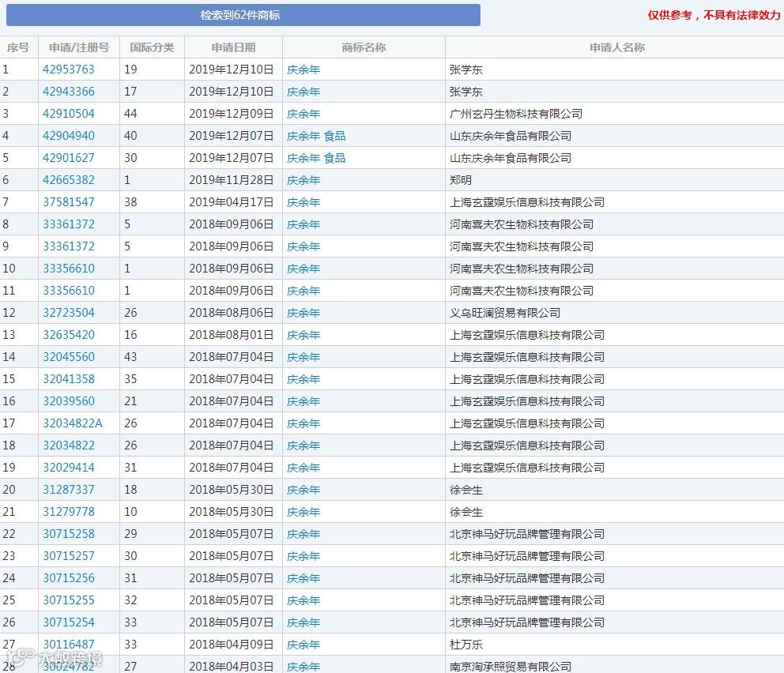Open registration number 32029414
This screenshot has height=673, width=784.
[69, 467]
